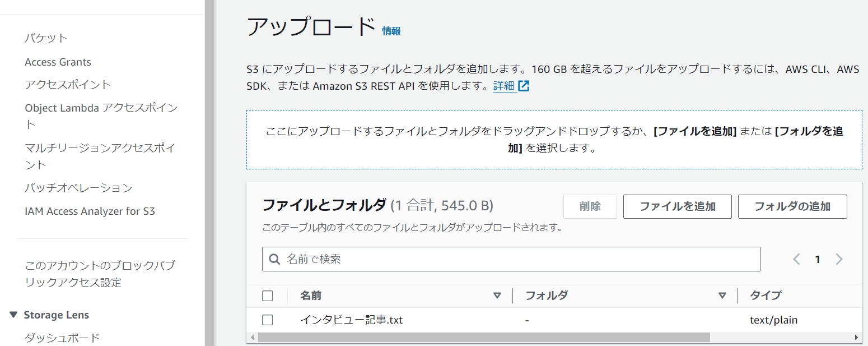
Task: Sort by 名前 column arrow
Action: click(497, 296)
